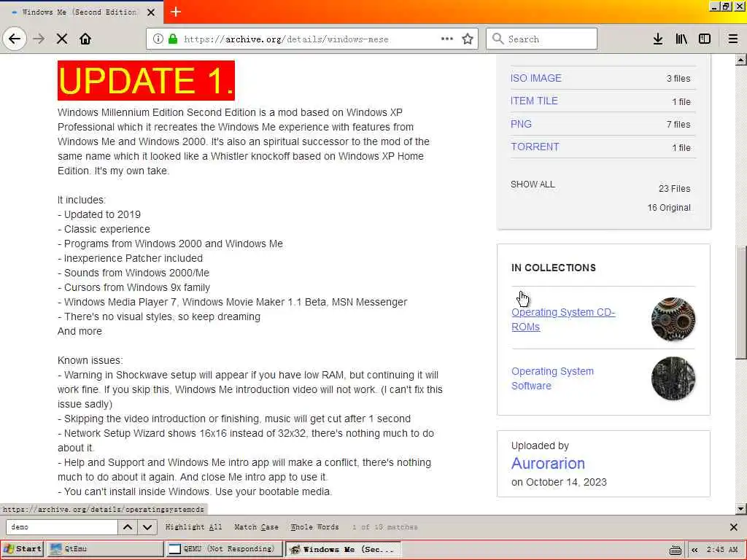Toggle Whole Words in find bar

(x=314, y=527)
